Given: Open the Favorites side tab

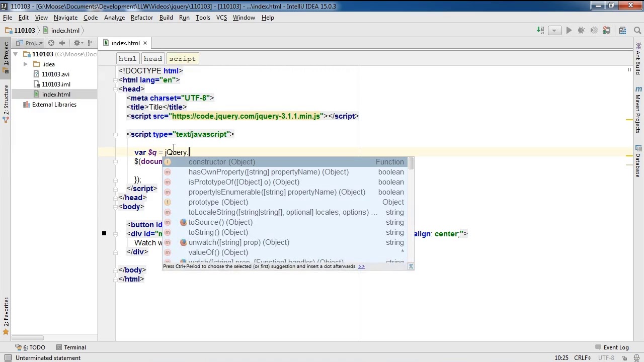Looking at the screenshot, I should 6,316.
